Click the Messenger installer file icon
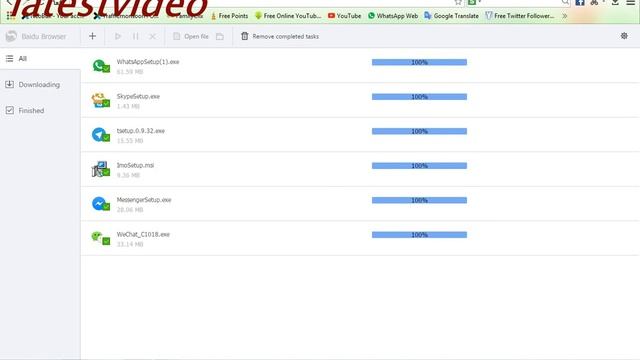The image size is (640, 360). coord(101,204)
